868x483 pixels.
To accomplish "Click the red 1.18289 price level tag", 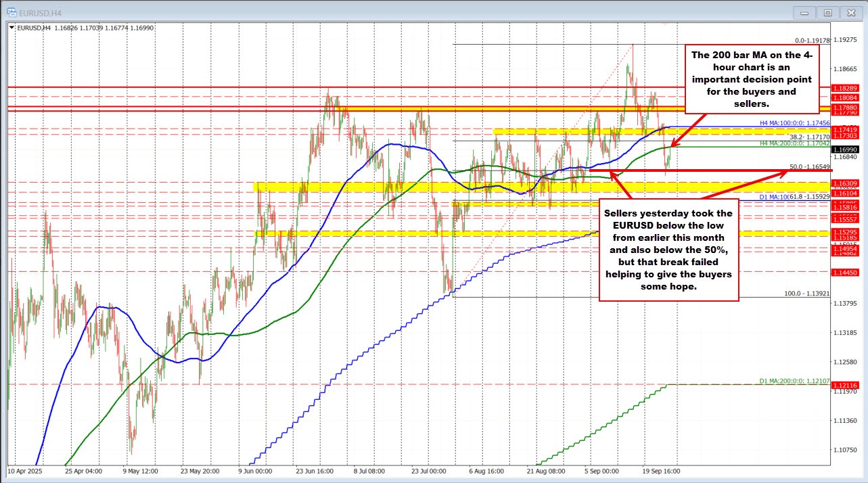I will click(x=846, y=89).
